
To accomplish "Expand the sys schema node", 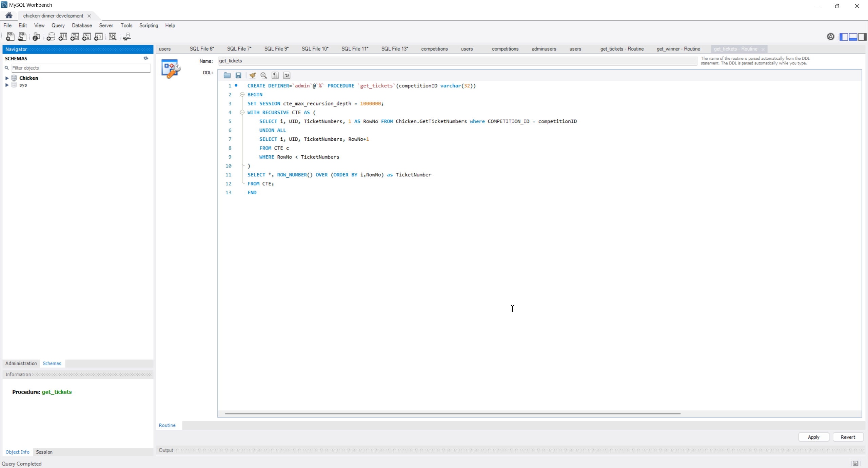I will (7, 85).
